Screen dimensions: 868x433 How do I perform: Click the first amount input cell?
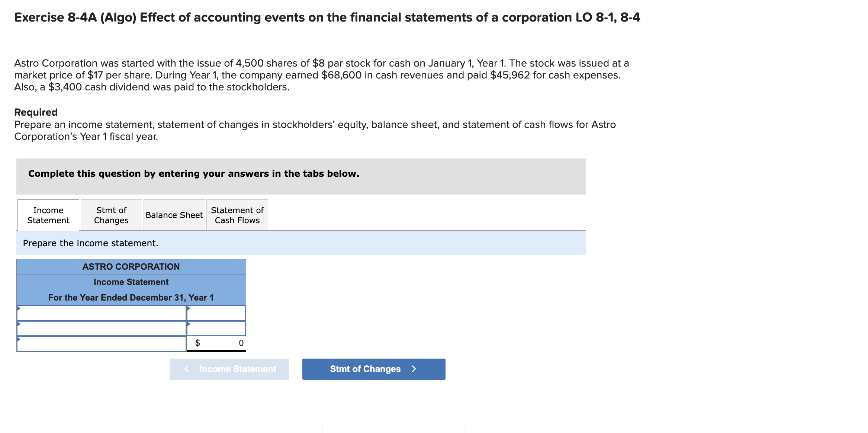pos(218,313)
